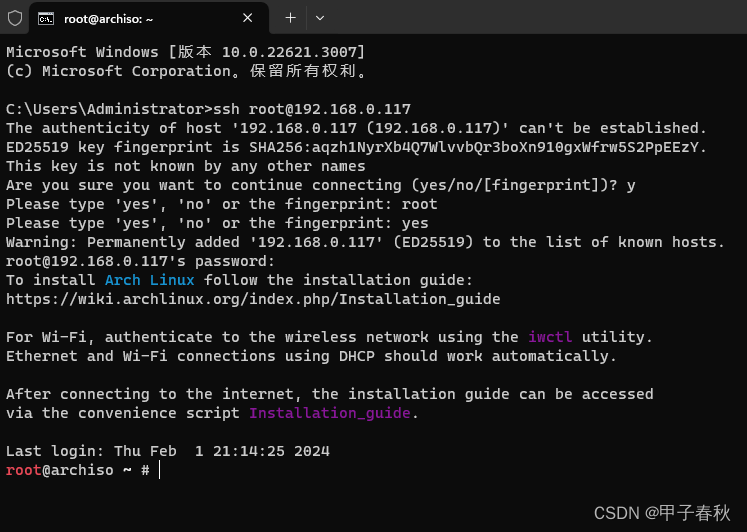This screenshot has width=747, height=532.
Task: Click the red root text in the prompt
Action: pyautogui.click(x=24, y=471)
